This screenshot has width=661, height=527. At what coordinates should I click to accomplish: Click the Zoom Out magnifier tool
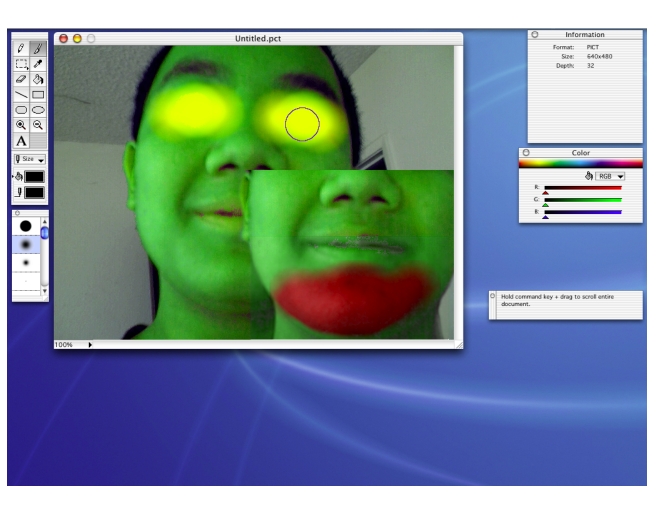tap(38, 125)
